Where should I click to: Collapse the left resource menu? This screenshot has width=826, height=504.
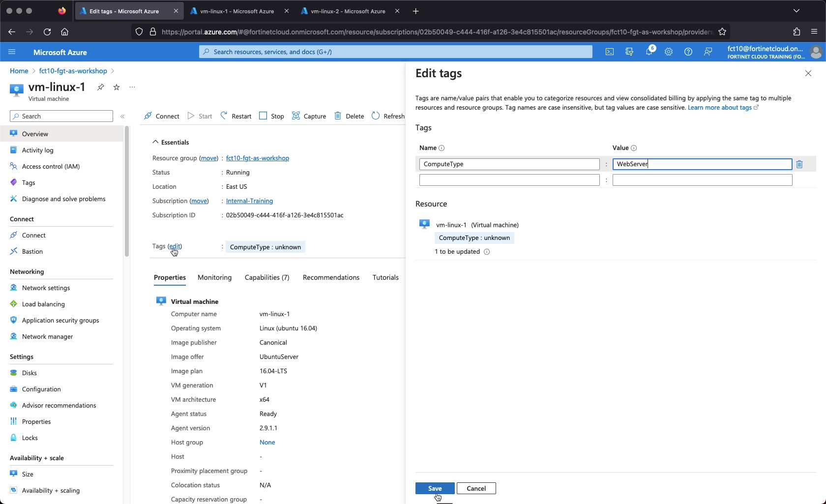122,117
